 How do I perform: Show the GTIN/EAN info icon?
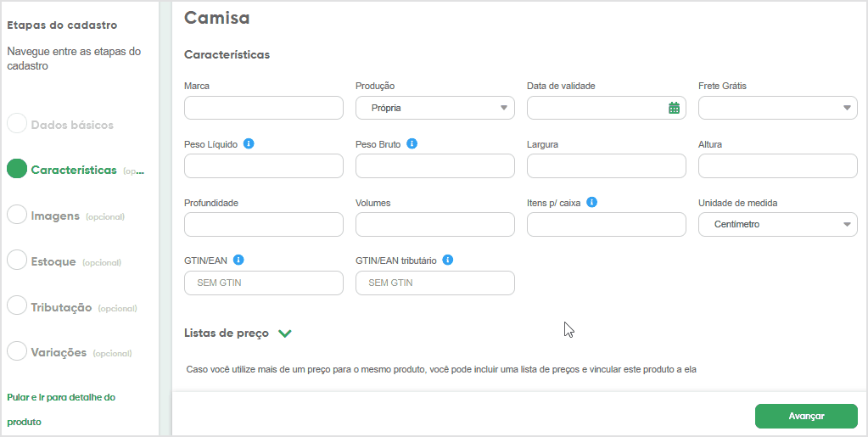[x=238, y=260]
